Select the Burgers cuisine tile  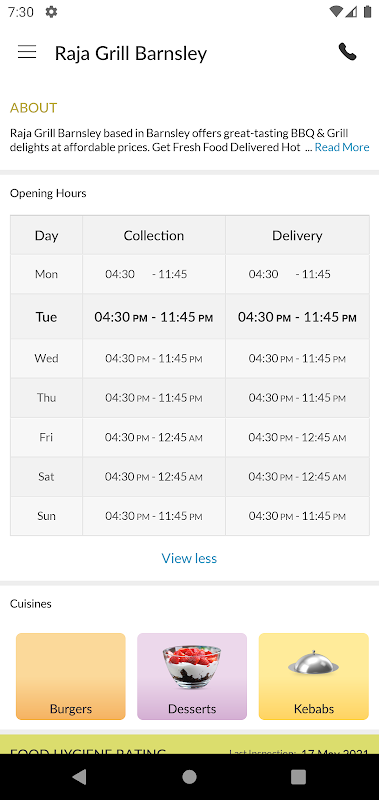(x=71, y=676)
